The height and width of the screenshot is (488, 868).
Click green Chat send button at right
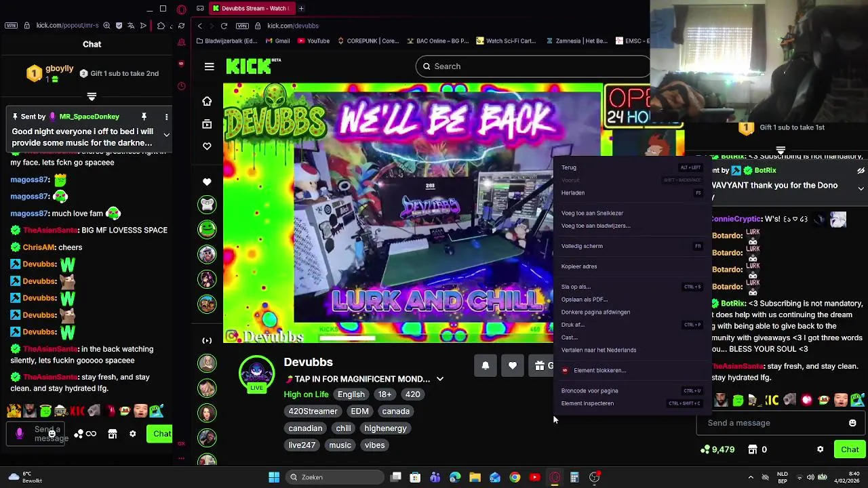click(850, 449)
